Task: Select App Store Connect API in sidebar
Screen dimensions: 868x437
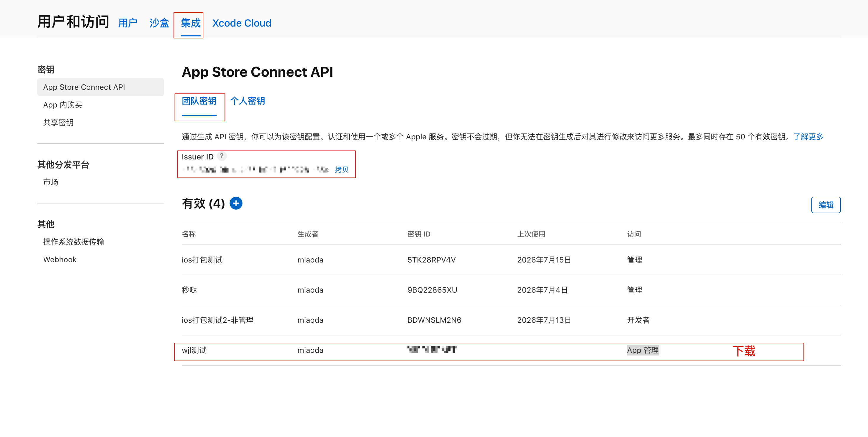Action: click(x=100, y=87)
